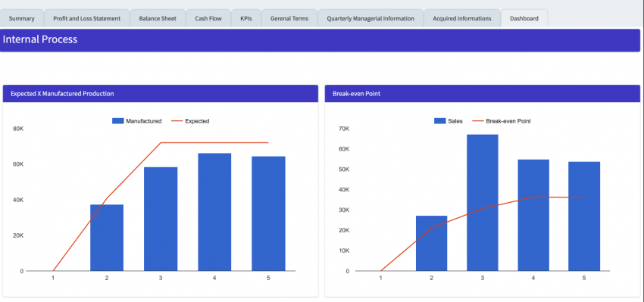Click the Sales legend label
Image resolution: width=644 pixels, height=302 pixels.
(x=455, y=121)
